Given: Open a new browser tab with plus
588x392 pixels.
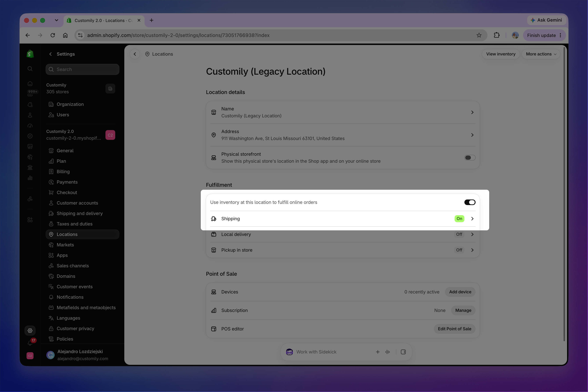Looking at the screenshot, I should 151,20.
